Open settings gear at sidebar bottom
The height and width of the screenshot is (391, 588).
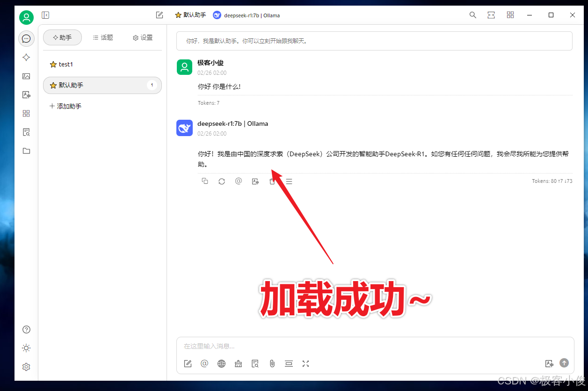tap(26, 367)
